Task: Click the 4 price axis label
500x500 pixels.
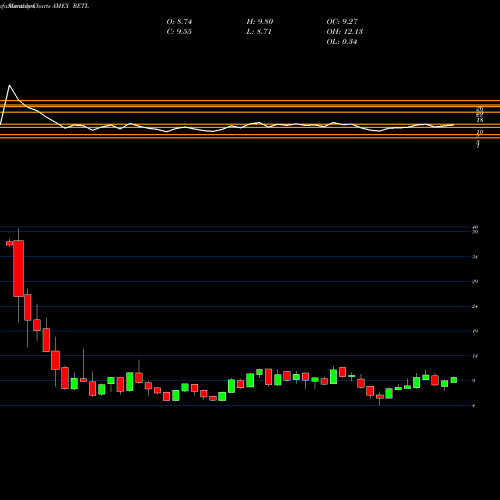Action: (x=474, y=406)
